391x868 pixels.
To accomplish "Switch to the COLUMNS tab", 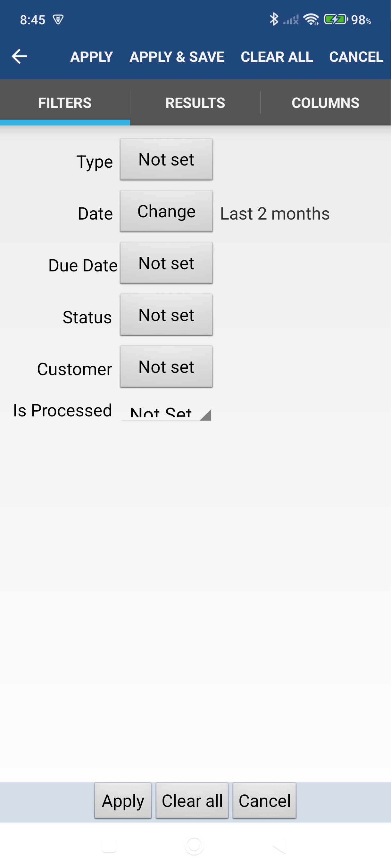I will coord(326,102).
